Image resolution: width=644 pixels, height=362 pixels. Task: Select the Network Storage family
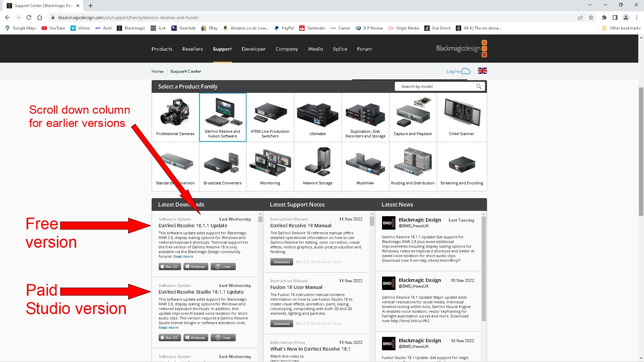coord(318,167)
